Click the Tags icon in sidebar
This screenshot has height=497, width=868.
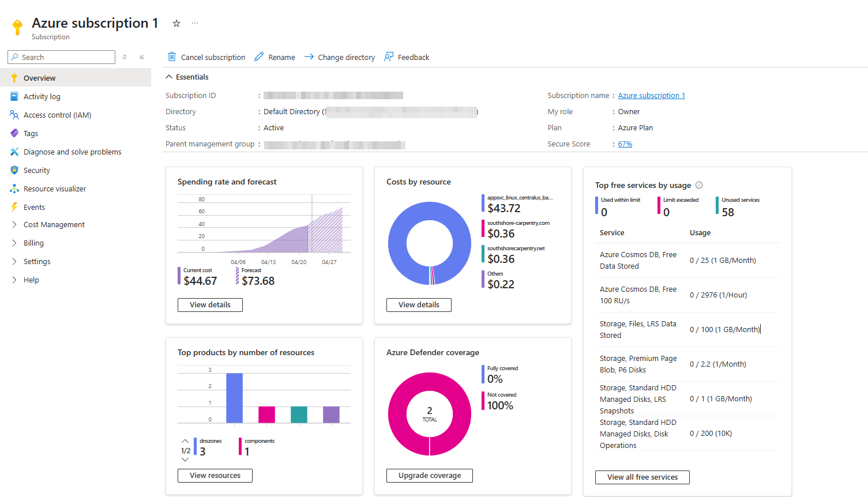pos(14,133)
